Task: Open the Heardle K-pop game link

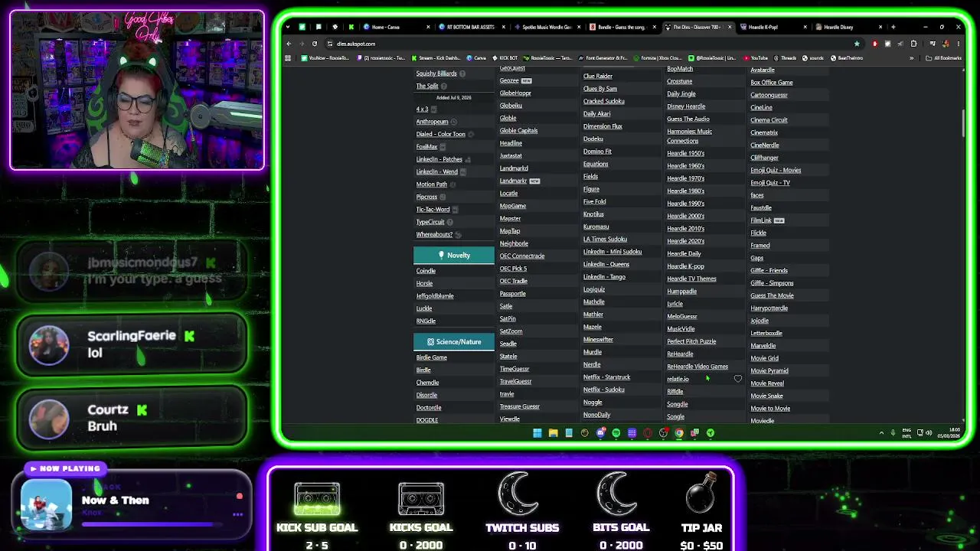Action: point(685,266)
